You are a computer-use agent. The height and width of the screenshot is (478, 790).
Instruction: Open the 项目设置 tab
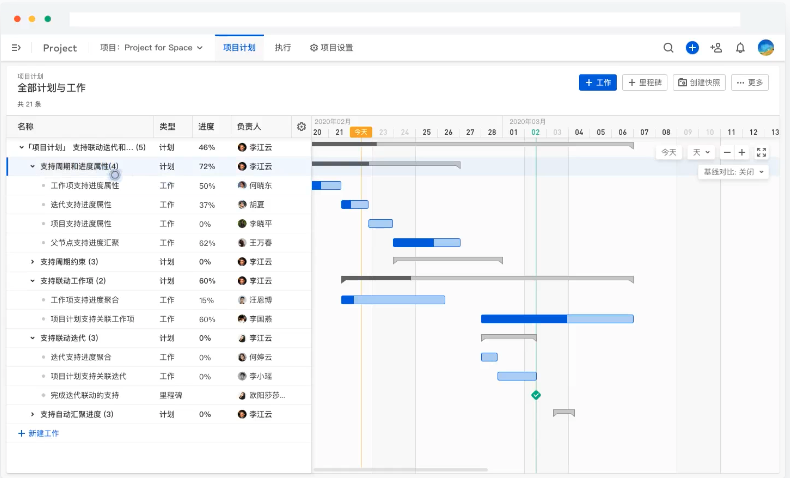point(331,47)
